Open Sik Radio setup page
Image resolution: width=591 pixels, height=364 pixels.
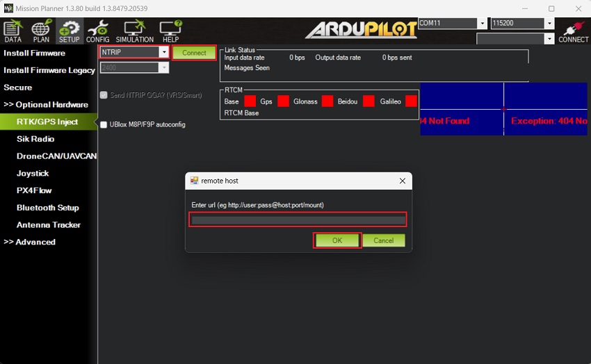(x=35, y=139)
